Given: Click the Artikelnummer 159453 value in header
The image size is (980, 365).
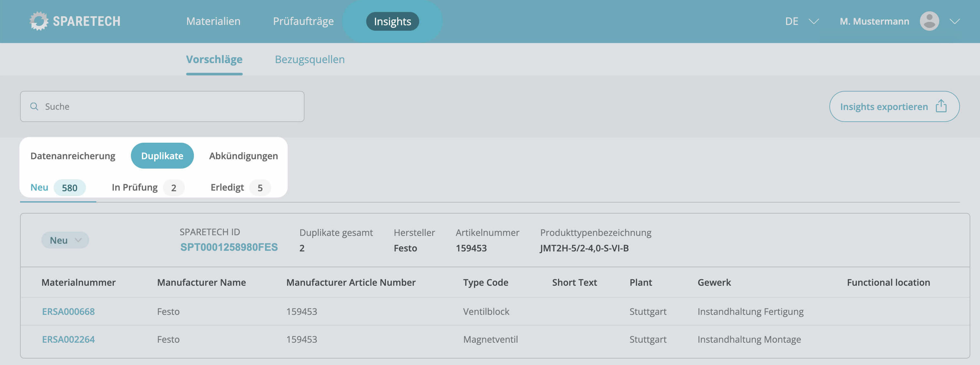Looking at the screenshot, I should pyautogui.click(x=471, y=248).
